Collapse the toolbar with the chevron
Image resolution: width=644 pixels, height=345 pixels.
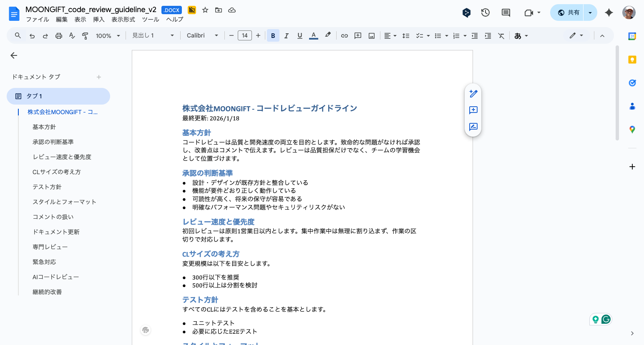tap(602, 36)
